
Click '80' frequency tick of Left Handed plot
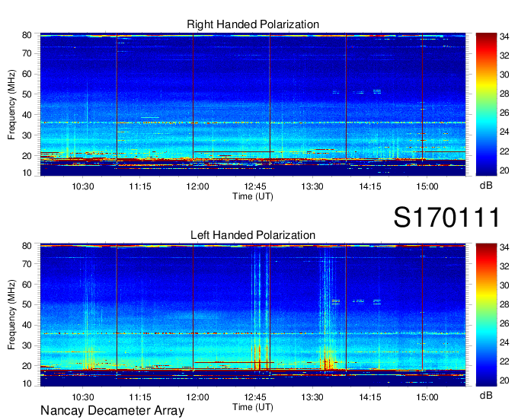click(x=27, y=246)
